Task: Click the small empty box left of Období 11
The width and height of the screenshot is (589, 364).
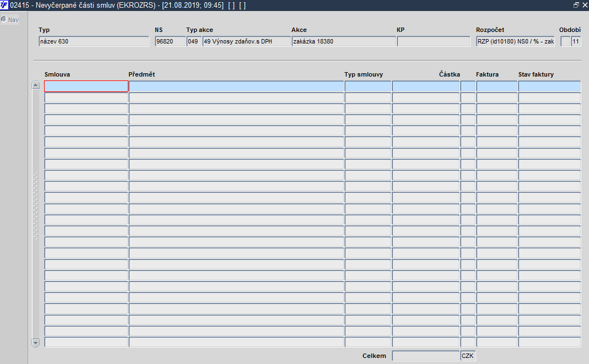Action: [x=565, y=41]
